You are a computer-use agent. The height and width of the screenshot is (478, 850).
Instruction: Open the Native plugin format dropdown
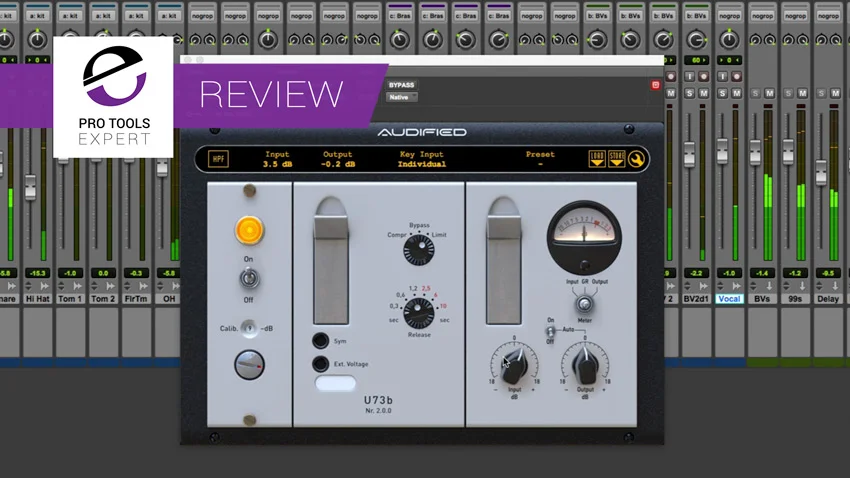[x=402, y=97]
